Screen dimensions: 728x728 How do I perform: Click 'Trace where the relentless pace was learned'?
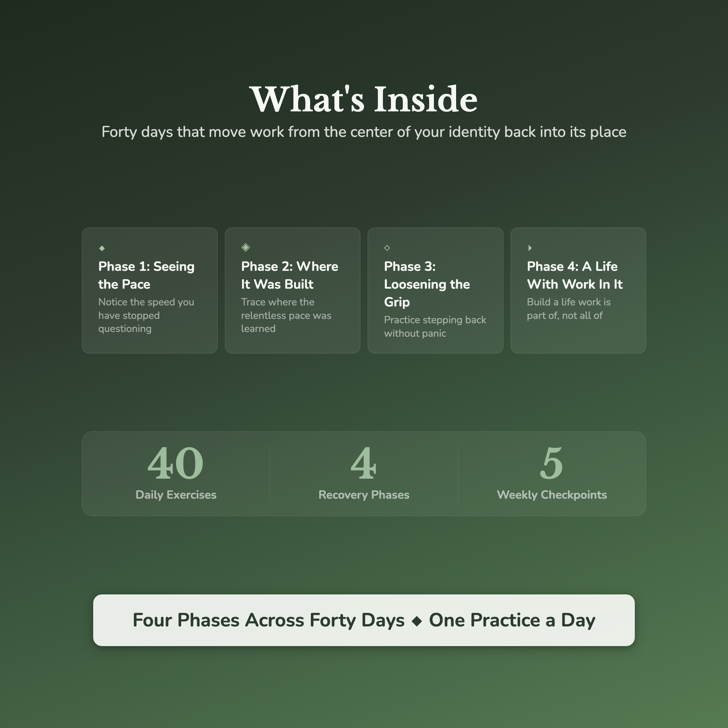286,315
